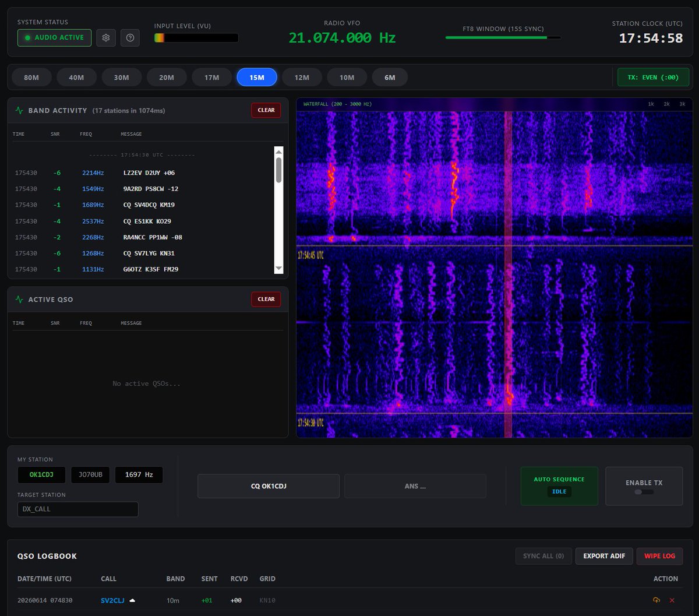Select message 9A2RD PS8CW -12
Viewport: 699px width, 616px height.
(x=151, y=189)
